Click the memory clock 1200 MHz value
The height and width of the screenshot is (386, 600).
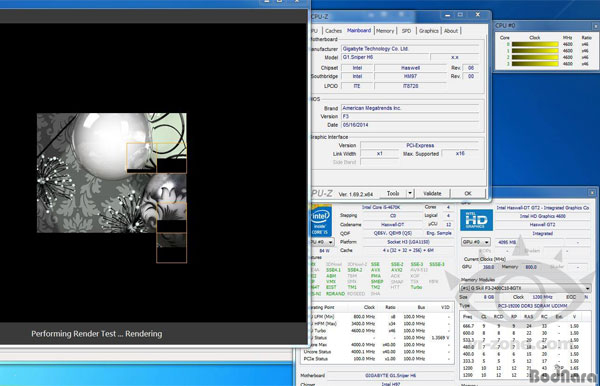(x=542, y=297)
